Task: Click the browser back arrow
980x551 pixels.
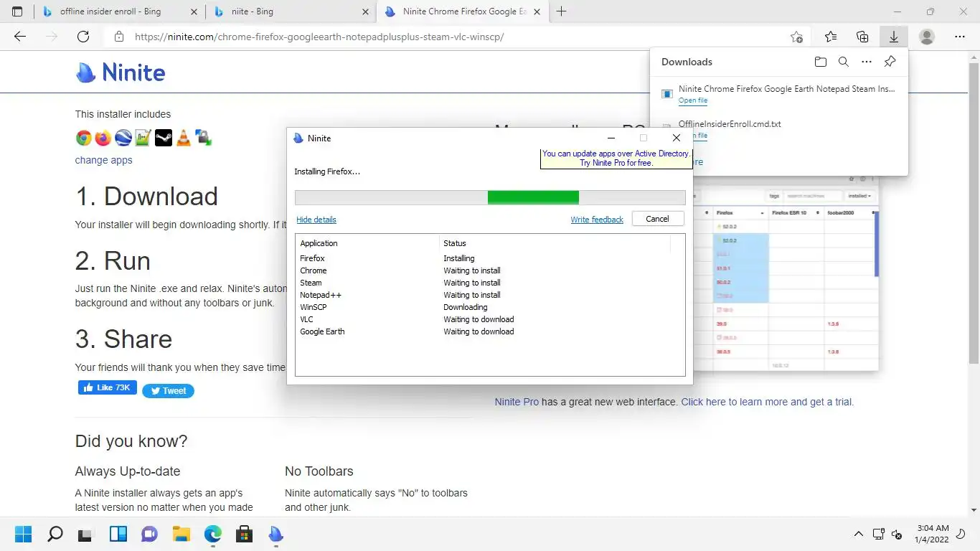Action: (x=20, y=37)
